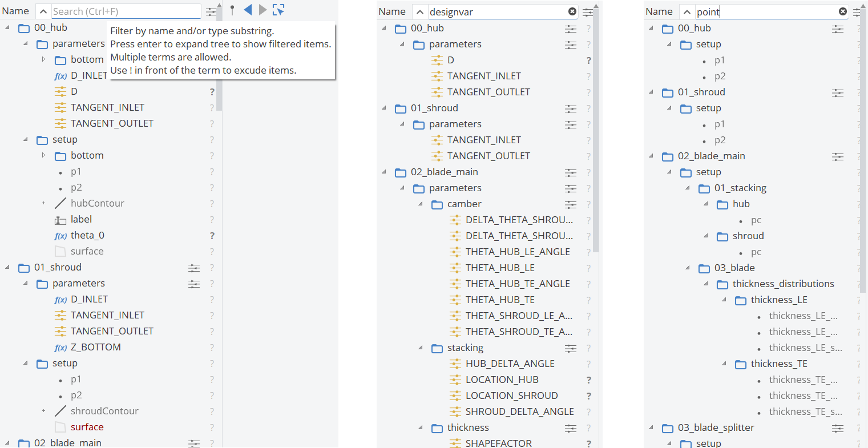The height and width of the screenshot is (448, 868).
Task: Clear the point search text
Action: (x=843, y=11)
